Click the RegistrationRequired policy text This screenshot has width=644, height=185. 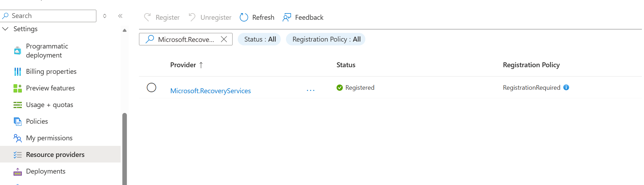point(532,88)
